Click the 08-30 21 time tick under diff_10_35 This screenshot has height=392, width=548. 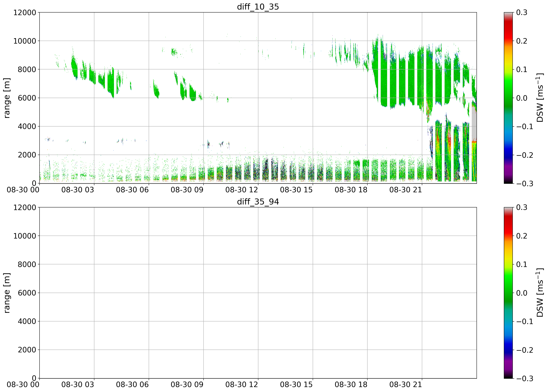pyautogui.click(x=405, y=190)
